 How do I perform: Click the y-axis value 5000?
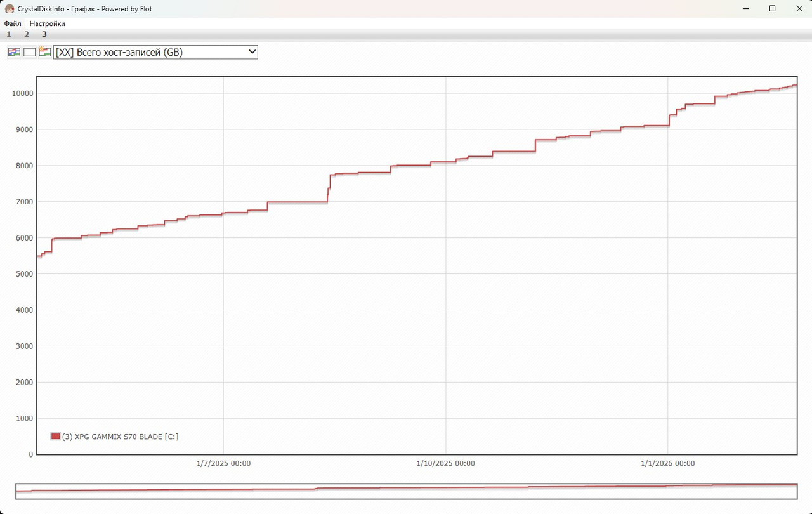pos(25,274)
